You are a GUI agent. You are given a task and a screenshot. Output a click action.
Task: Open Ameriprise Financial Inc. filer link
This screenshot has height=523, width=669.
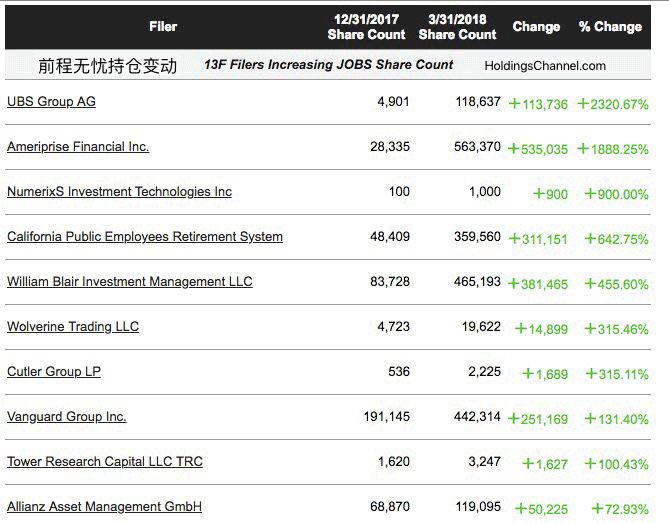tap(78, 147)
